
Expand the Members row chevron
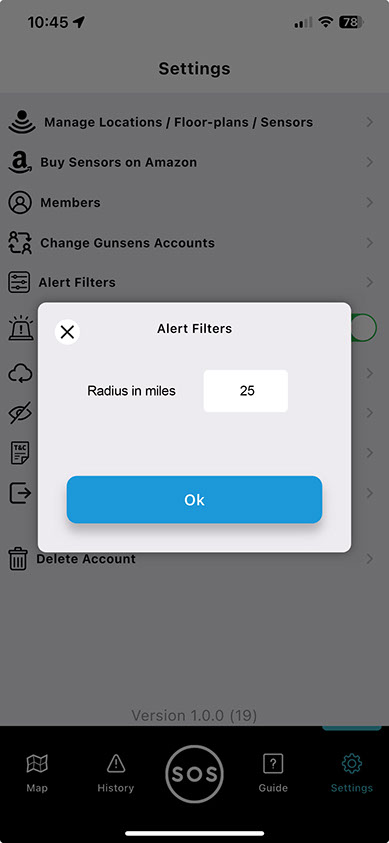tap(370, 203)
